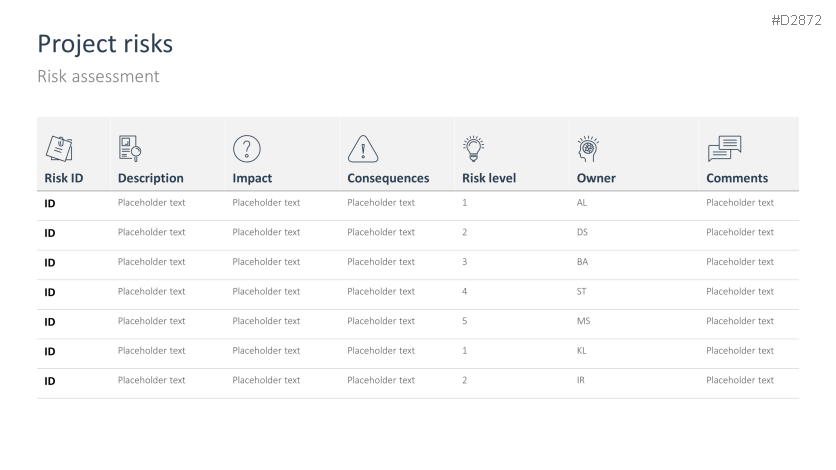The image size is (836, 470).
Task: Select the owner cell "MS"
Action: click(583, 321)
